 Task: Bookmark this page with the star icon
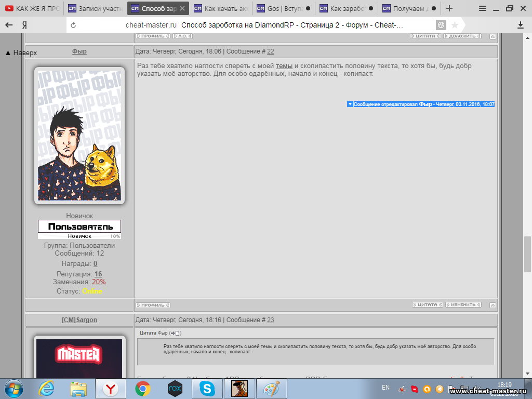point(455,25)
